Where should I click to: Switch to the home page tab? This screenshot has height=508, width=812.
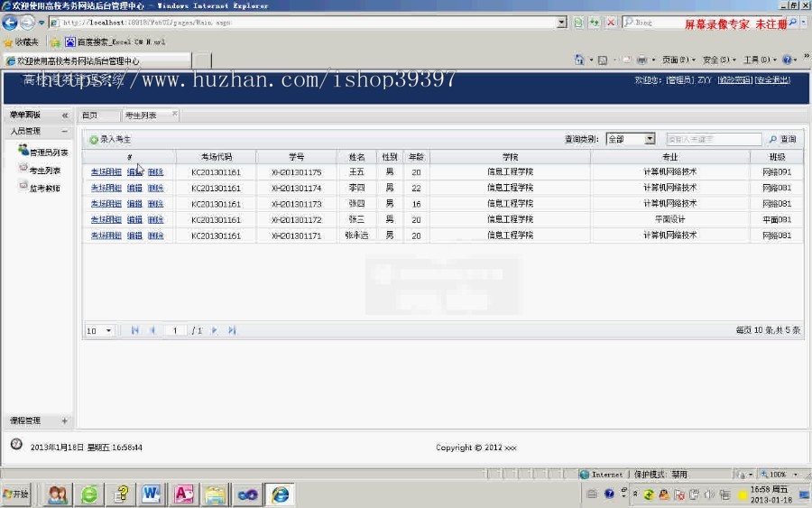coord(89,115)
